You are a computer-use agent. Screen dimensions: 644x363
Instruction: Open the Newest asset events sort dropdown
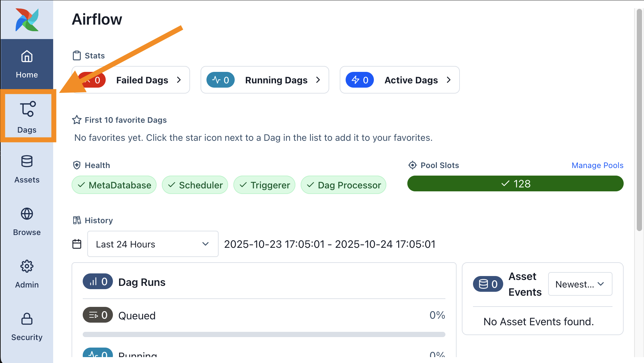click(580, 284)
